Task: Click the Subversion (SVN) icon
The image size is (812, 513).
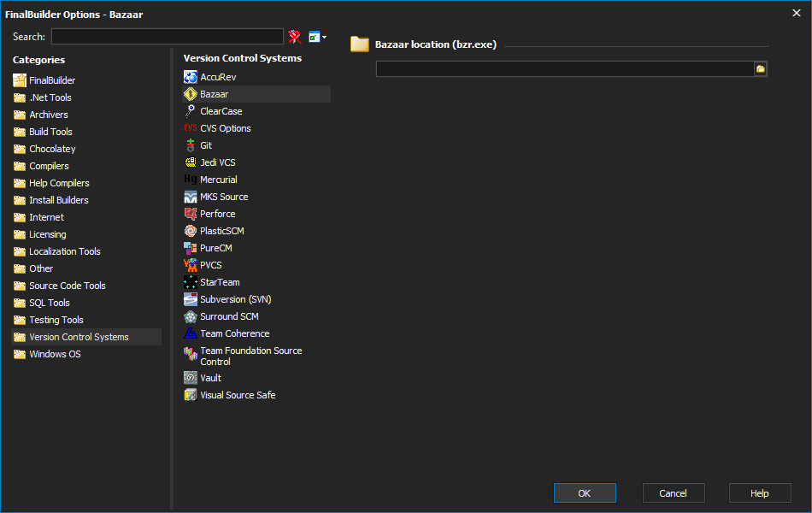Action: [x=191, y=299]
